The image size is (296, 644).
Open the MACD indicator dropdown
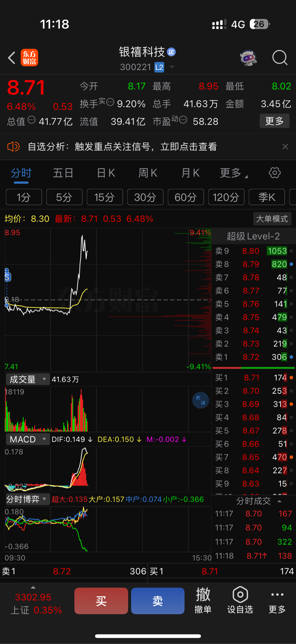coord(27,439)
